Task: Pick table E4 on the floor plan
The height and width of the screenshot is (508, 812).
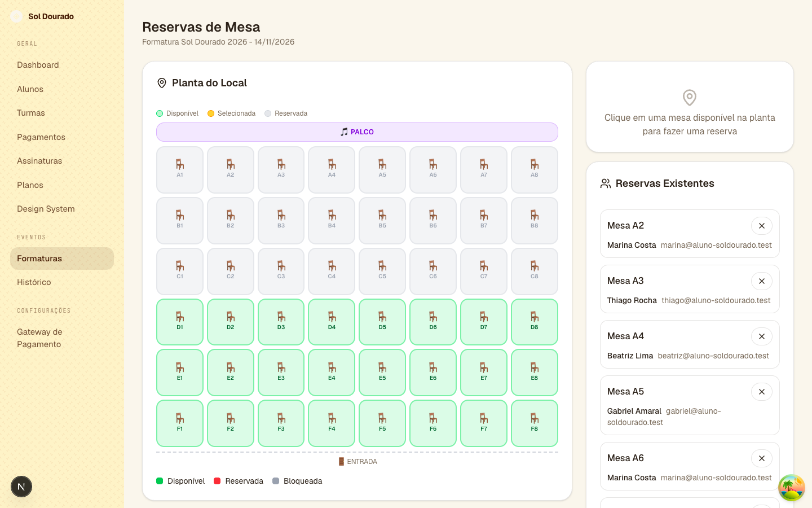Action: (332, 373)
